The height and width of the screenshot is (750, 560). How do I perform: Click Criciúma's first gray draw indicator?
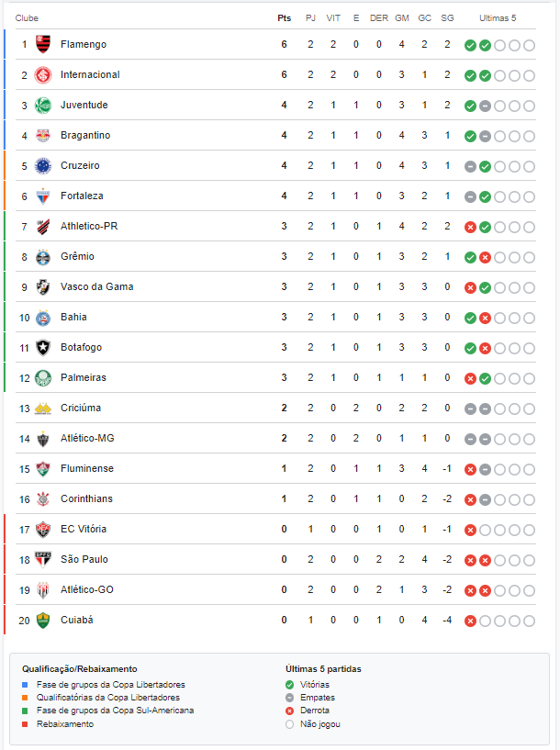pyautogui.click(x=470, y=409)
